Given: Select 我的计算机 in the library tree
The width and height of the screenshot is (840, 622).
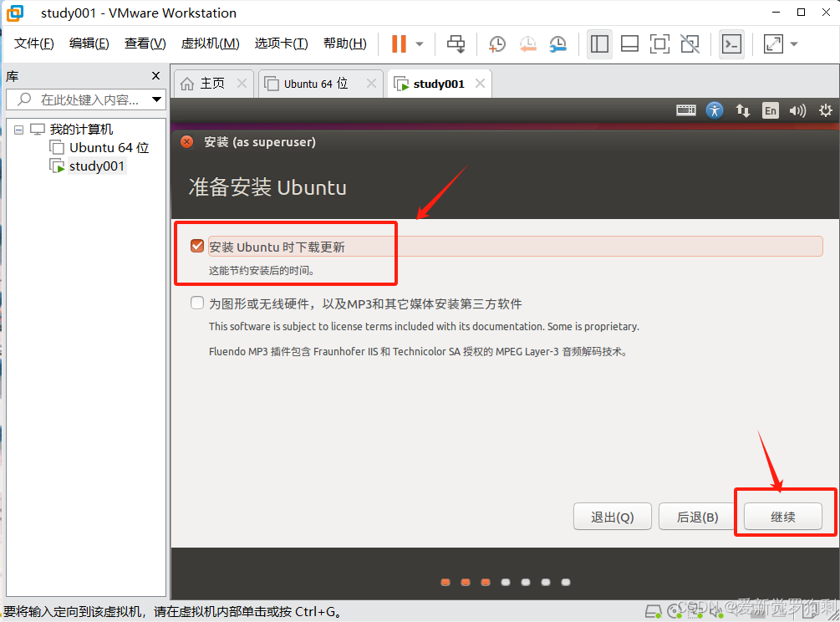Looking at the screenshot, I should tap(81, 129).
